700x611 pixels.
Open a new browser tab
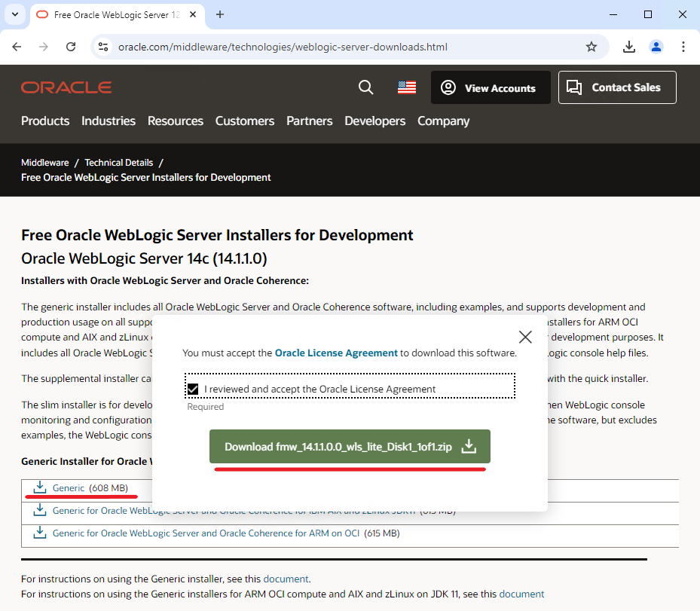click(219, 15)
